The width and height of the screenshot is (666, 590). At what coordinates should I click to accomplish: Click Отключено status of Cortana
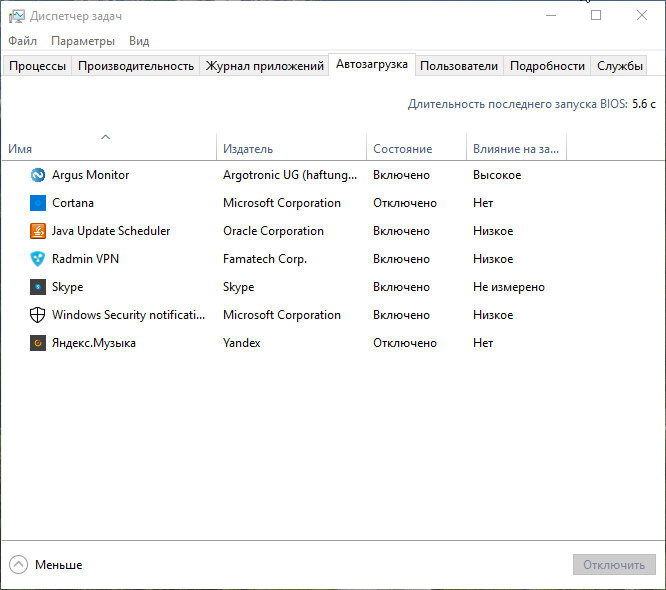(x=405, y=203)
